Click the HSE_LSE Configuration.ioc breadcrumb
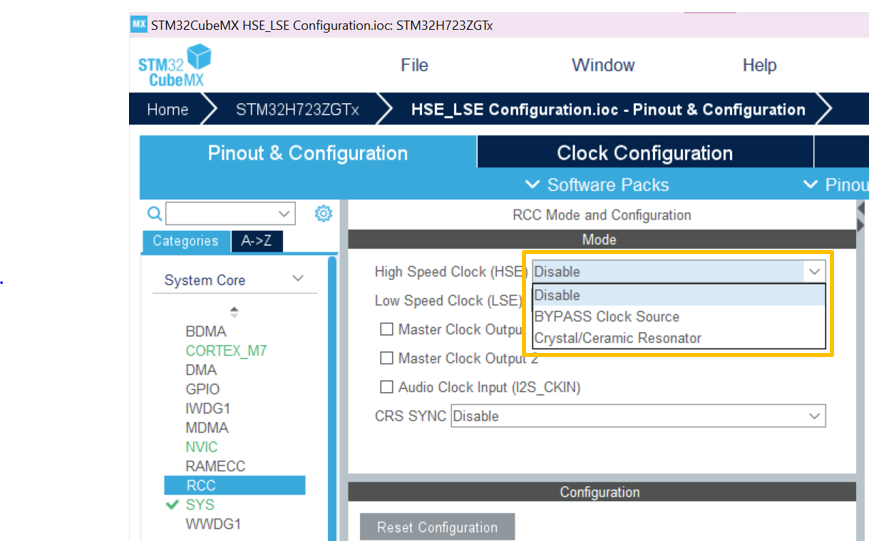Image resolution: width=878 pixels, height=551 pixels. (608, 109)
